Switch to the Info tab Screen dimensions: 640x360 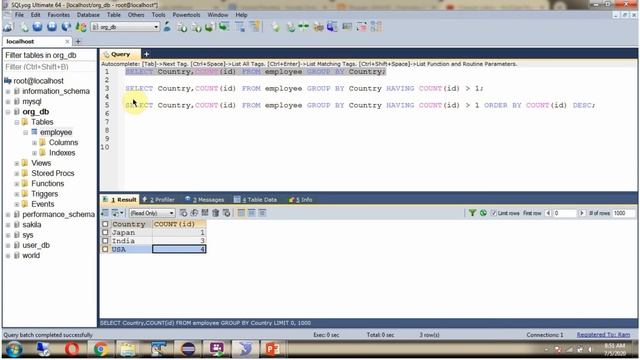[300, 200]
